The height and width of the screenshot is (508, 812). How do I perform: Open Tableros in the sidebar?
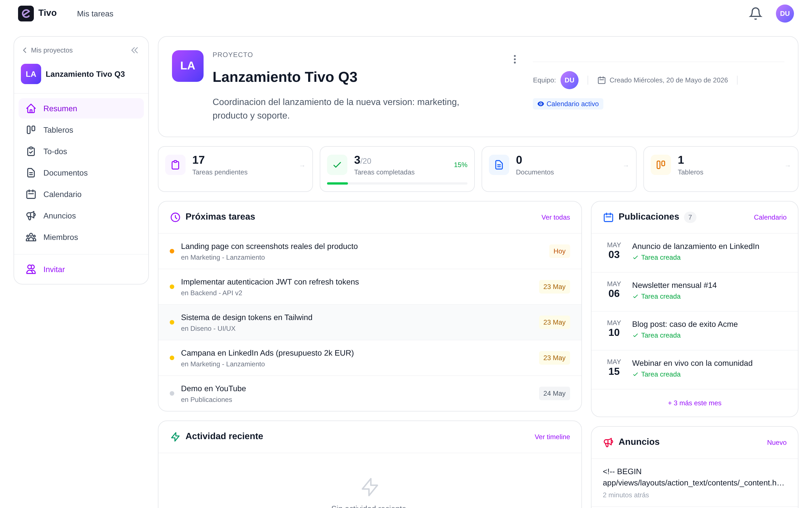click(81, 130)
